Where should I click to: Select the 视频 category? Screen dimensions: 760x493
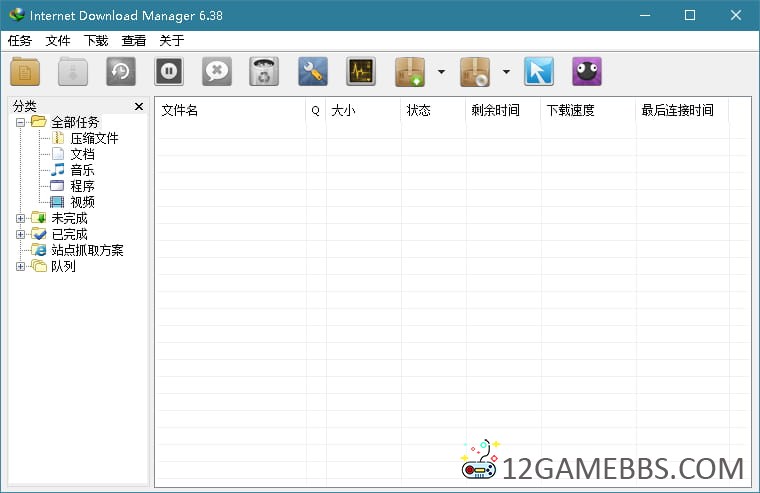tap(82, 202)
